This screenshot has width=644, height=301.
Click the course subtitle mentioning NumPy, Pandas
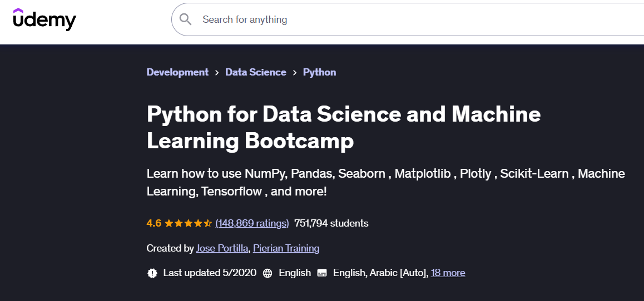click(x=385, y=182)
